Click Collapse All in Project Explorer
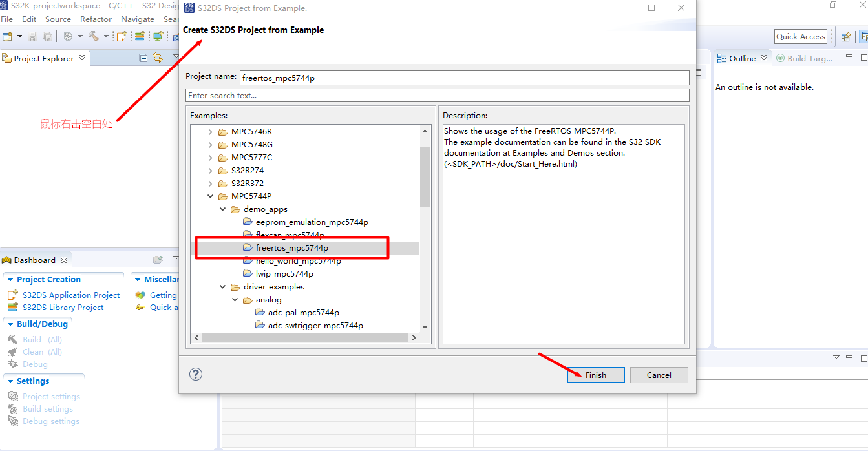Screen dimensions: 868x451 143,58
